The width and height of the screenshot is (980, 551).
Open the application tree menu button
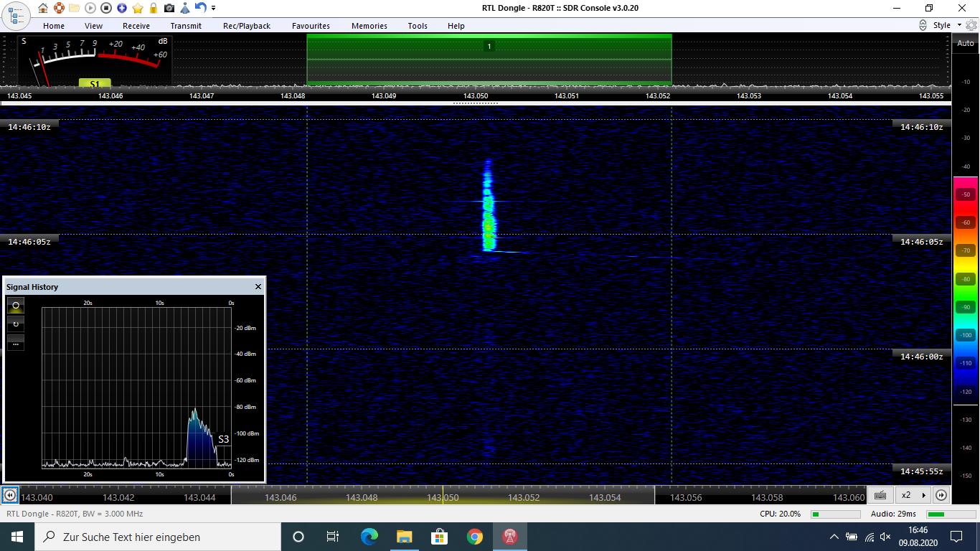[15, 14]
